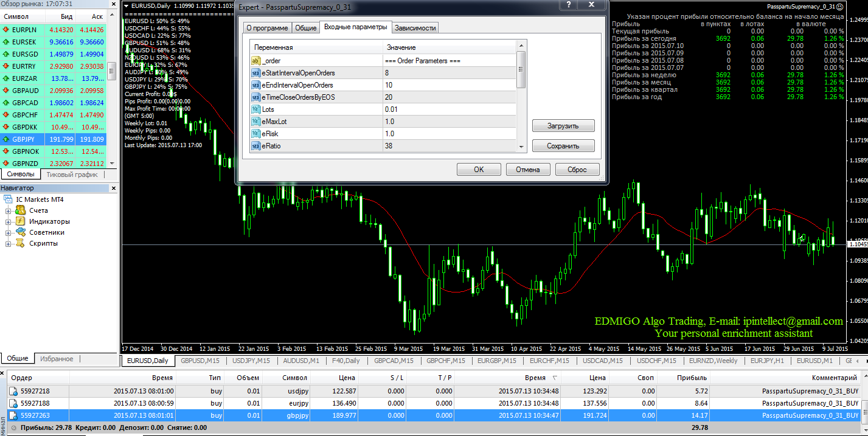Expand the Скрипты tree node
The image size is (868, 436).
coord(9,244)
